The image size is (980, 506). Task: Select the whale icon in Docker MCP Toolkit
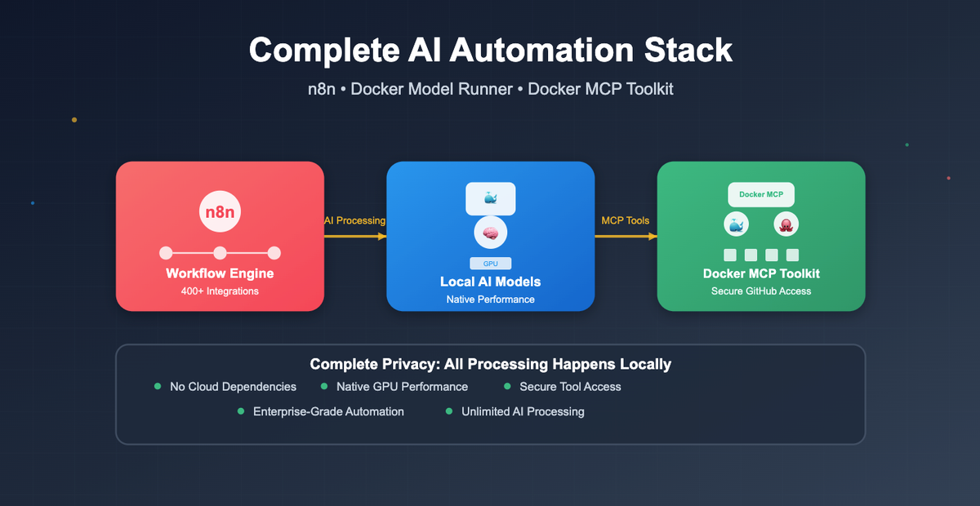click(736, 223)
